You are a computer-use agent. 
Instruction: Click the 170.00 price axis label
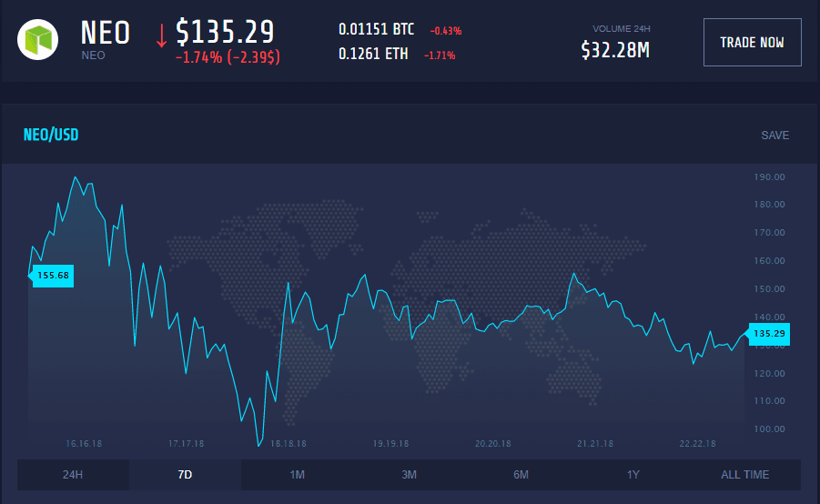769,233
